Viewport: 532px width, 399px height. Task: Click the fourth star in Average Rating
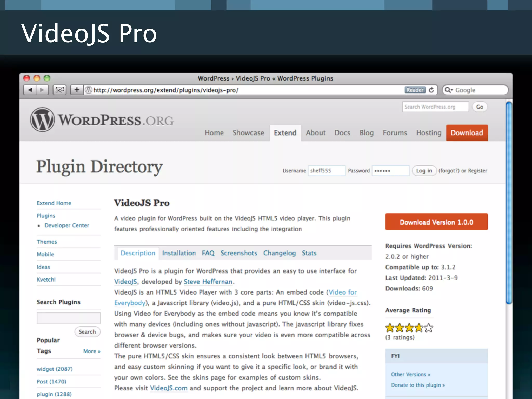pos(419,328)
